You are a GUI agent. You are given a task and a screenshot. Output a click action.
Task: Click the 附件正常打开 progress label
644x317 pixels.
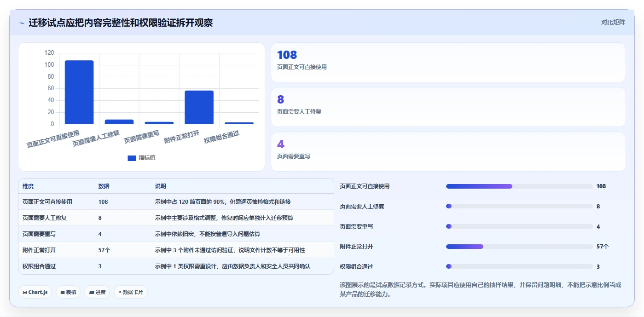coord(356,247)
